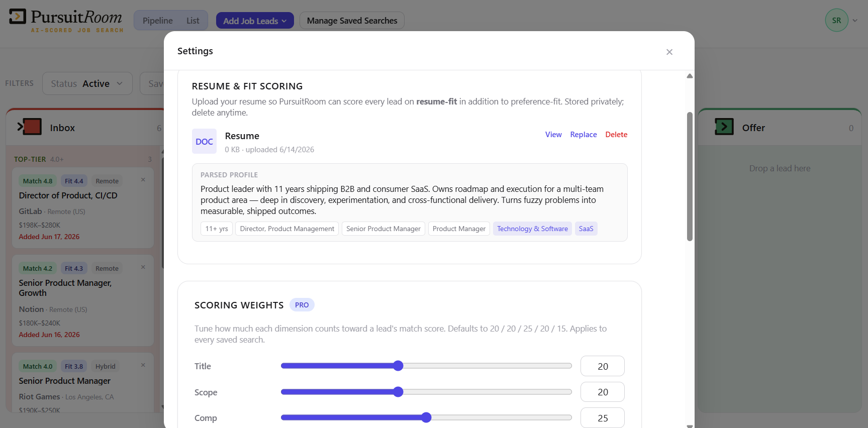This screenshot has width=868, height=428.
Task: View the uploaded resume
Action: coord(553,135)
